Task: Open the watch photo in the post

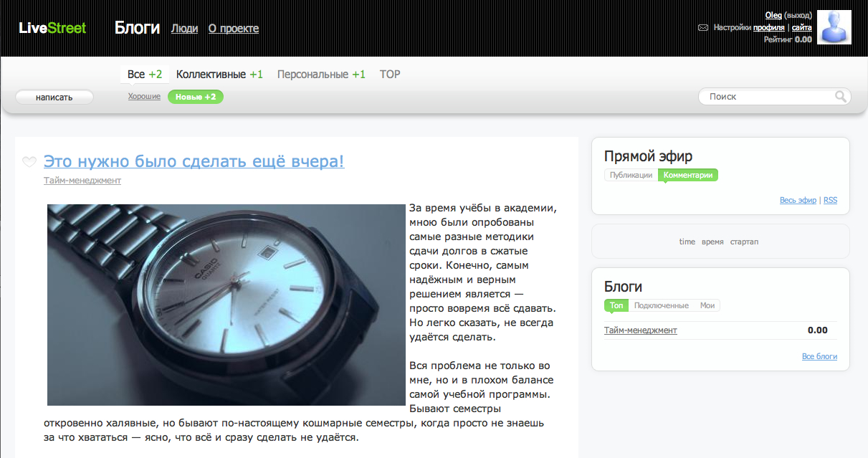Action: (x=226, y=305)
